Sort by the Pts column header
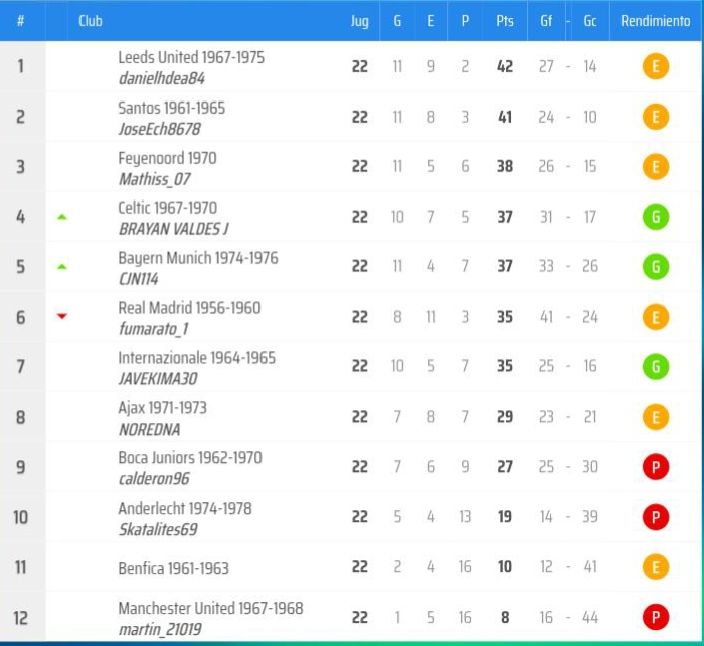This screenshot has width=704, height=646. [505, 21]
